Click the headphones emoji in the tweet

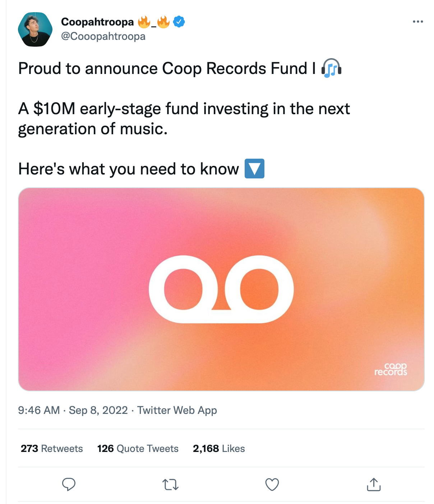click(x=331, y=68)
